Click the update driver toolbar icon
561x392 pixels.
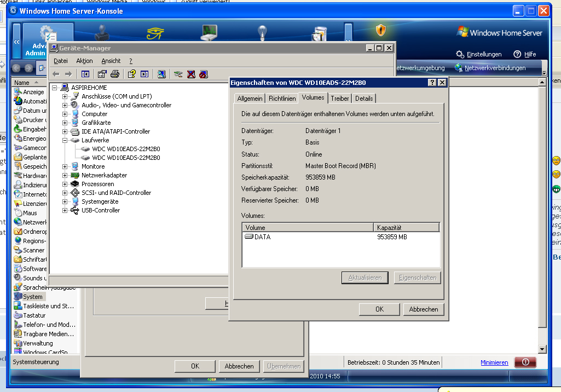178,74
